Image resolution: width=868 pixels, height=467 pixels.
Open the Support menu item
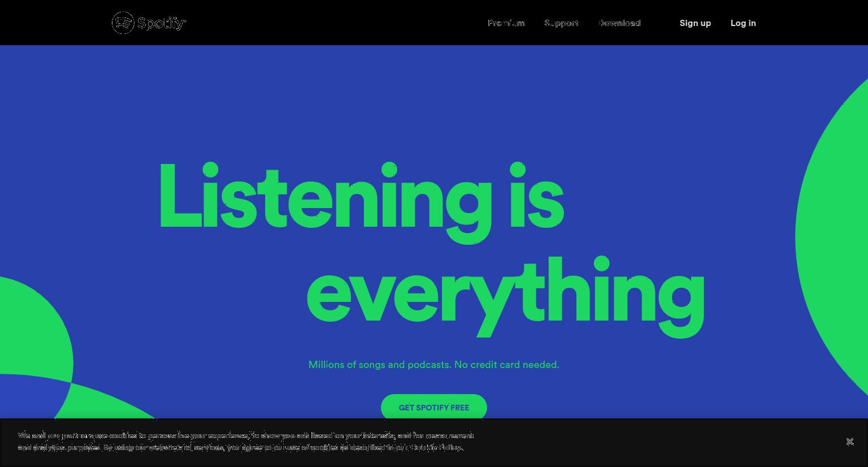pyautogui.click(x=561, y=23)
